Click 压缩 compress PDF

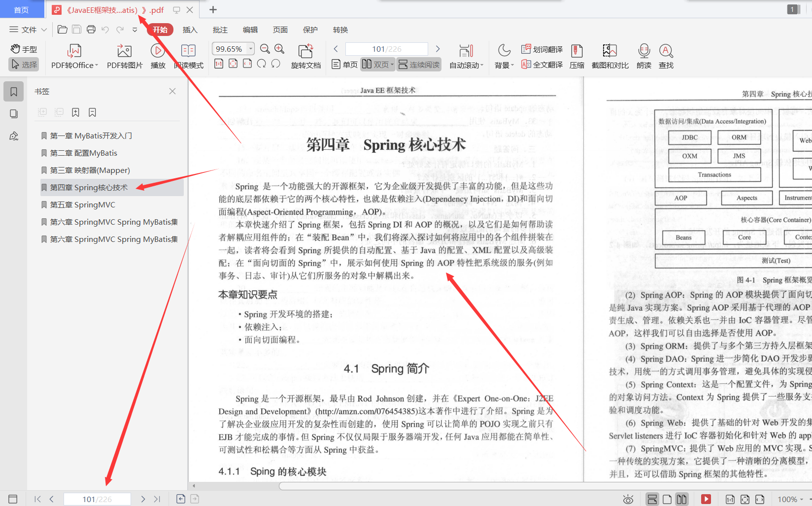[577, 57]
